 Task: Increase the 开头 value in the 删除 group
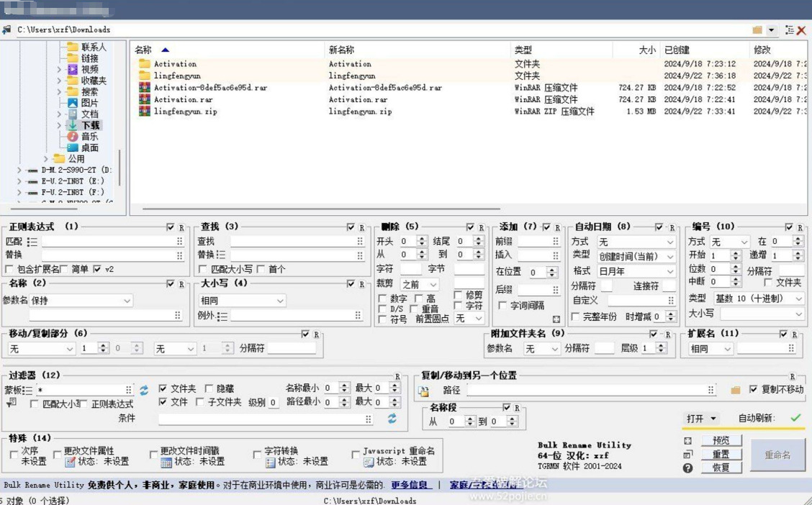(x=422, y=239)
